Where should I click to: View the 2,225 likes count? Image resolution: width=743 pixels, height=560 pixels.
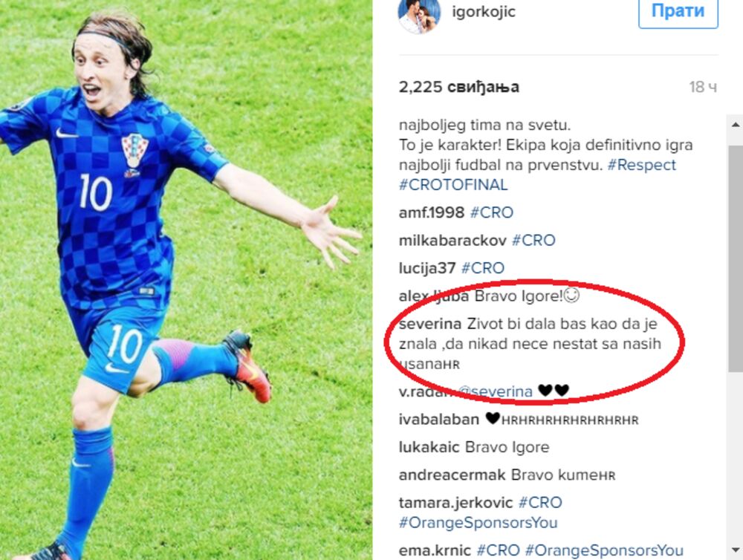[458, 87]
